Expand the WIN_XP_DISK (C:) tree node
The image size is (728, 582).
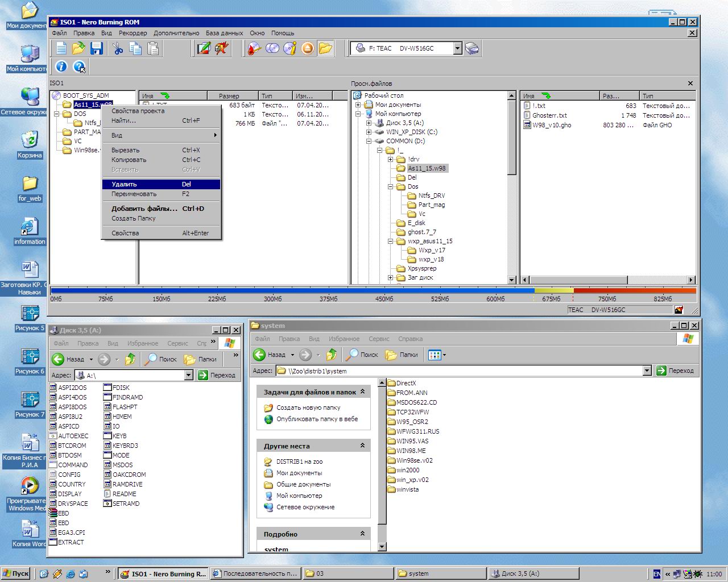pos(369,132)
